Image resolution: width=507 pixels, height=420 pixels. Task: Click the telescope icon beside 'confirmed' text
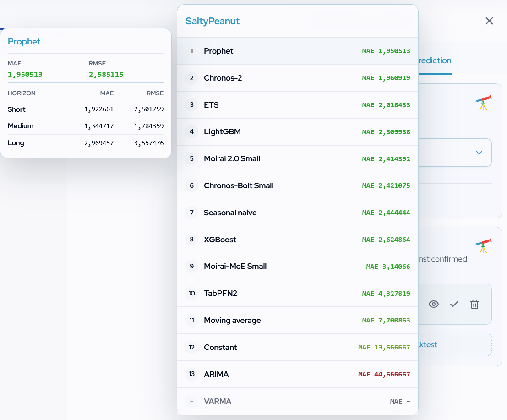(x=483, y=246)
